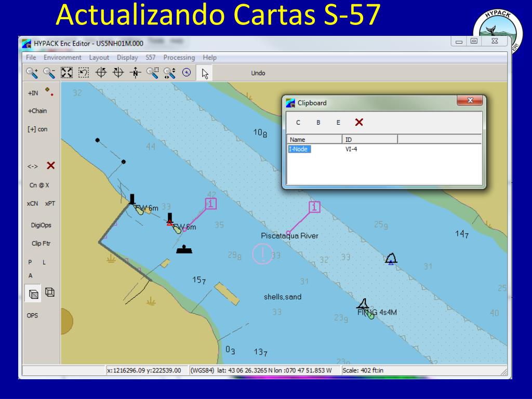The width and height of the screenshot is (532, 399).
Task: Close the Clipboard window
Action: pos(470,100)
